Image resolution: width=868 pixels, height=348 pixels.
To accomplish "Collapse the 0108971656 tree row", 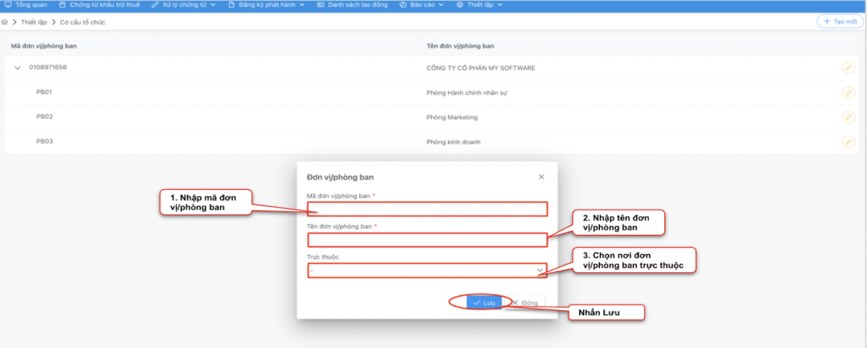I will tap(18, 68).
